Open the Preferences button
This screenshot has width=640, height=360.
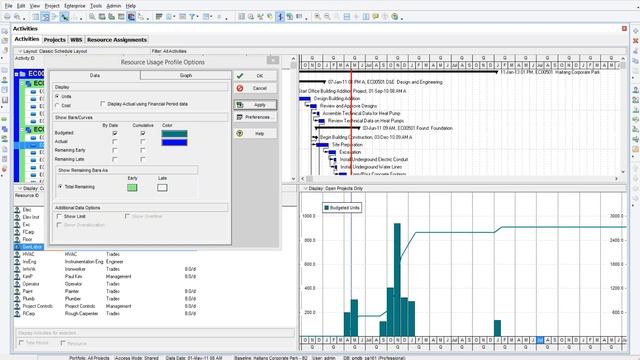coord(256,117)
